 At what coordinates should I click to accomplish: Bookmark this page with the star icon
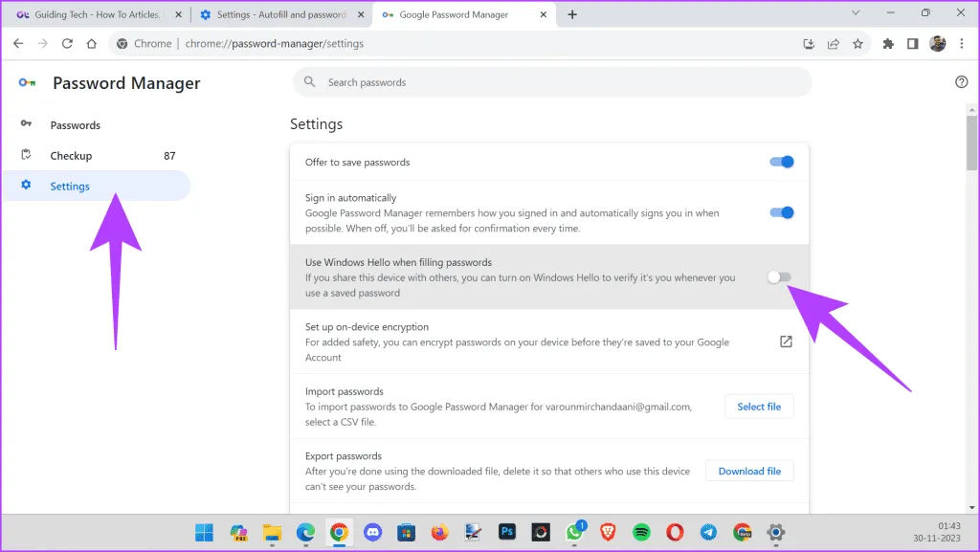click(x=857, y=43)
